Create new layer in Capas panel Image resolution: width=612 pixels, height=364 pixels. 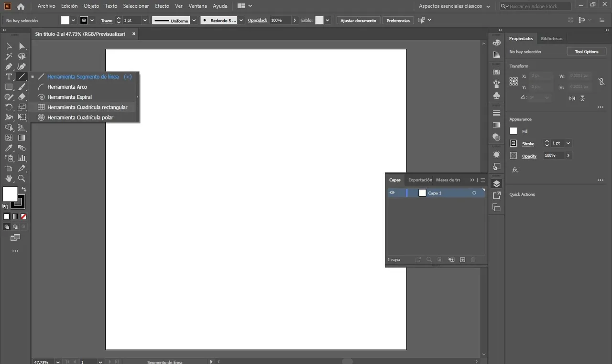coord(462,260)
